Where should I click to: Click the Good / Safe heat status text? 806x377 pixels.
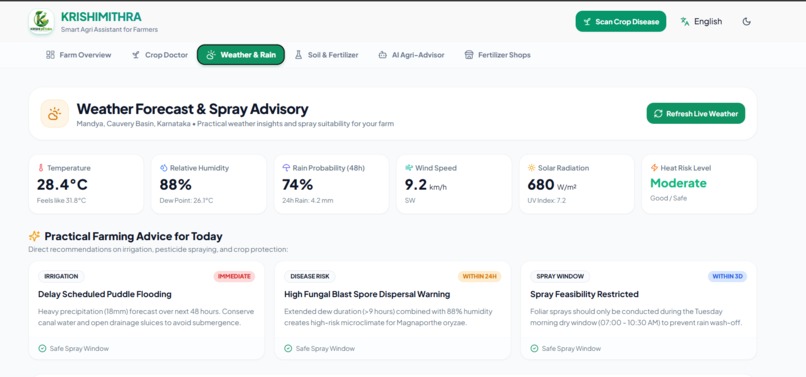click(668, 198)
